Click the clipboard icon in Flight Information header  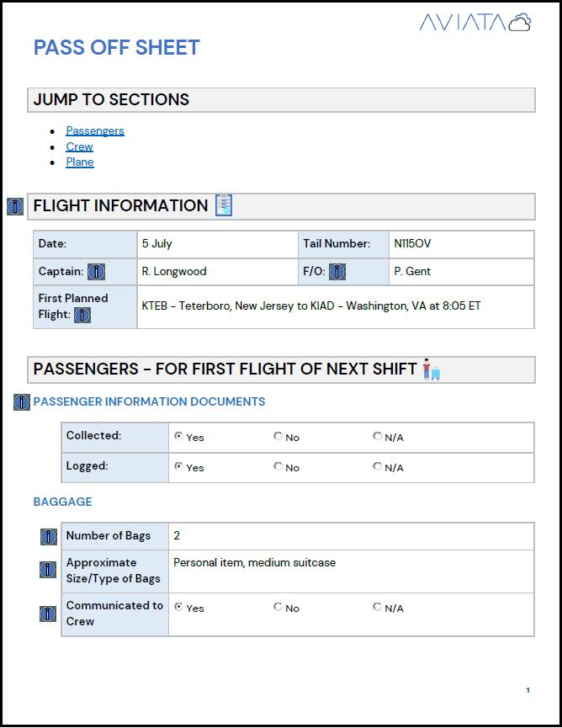(x=224, y=205)
